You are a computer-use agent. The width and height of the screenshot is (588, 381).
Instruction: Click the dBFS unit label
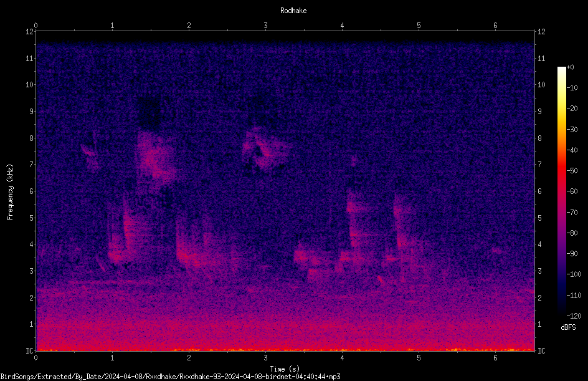(568, 327)
